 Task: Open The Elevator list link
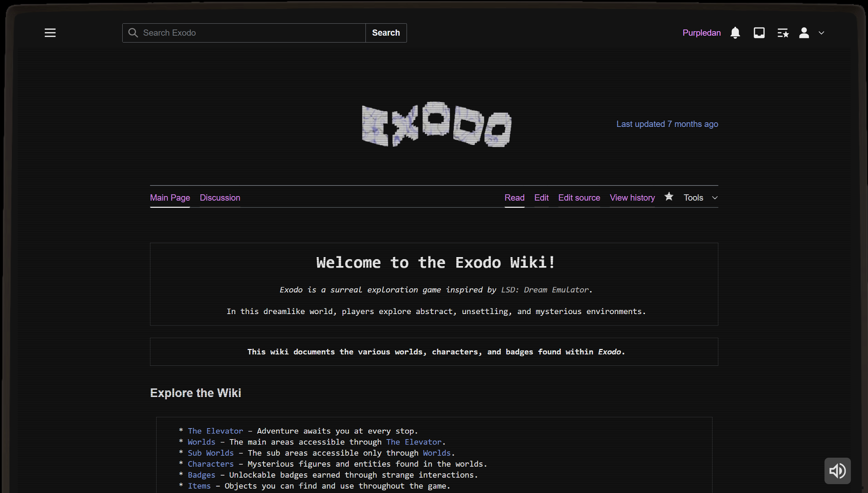215,431
